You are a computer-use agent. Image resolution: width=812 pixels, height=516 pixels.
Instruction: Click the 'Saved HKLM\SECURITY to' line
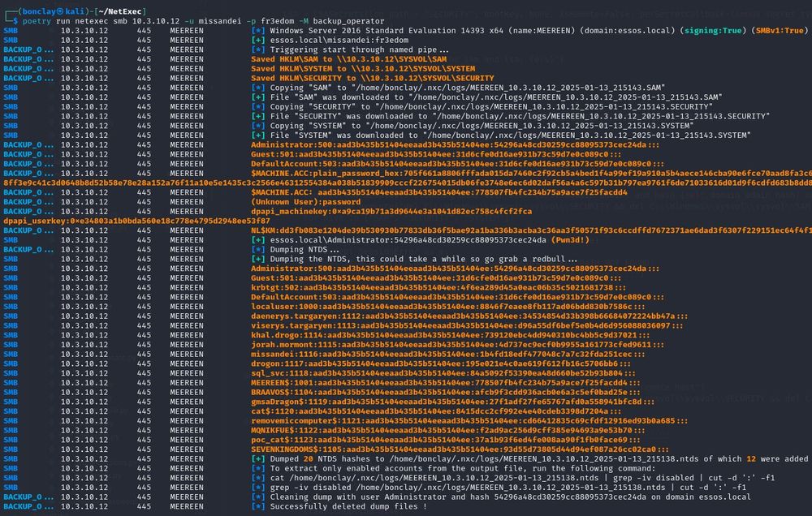pyautogui.click(x=372, y=78)
